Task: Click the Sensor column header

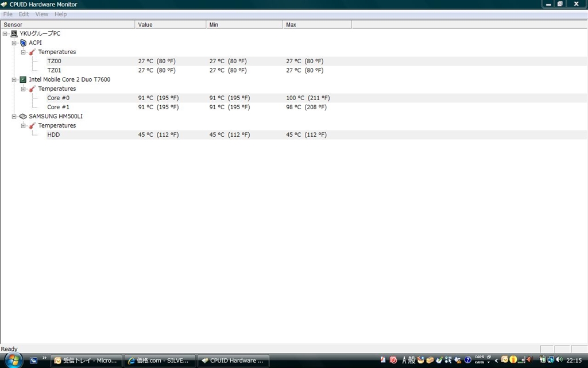Action: (68, 24)
